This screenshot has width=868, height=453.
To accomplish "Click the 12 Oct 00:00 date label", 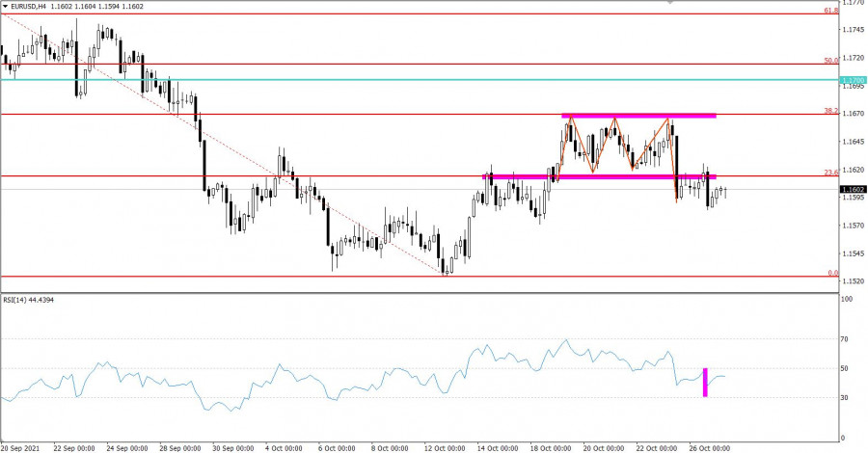I will pos(445,448).
